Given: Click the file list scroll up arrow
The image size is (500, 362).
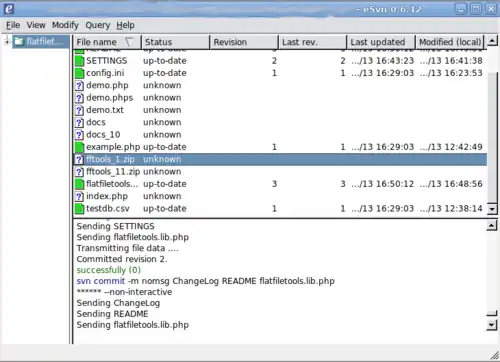Looking at the screenshot, I should (x=492, y=41).
